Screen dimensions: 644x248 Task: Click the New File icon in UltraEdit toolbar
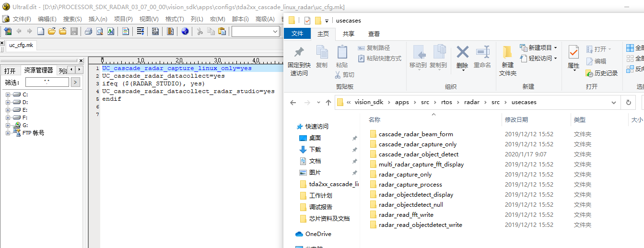pos(41,31)
